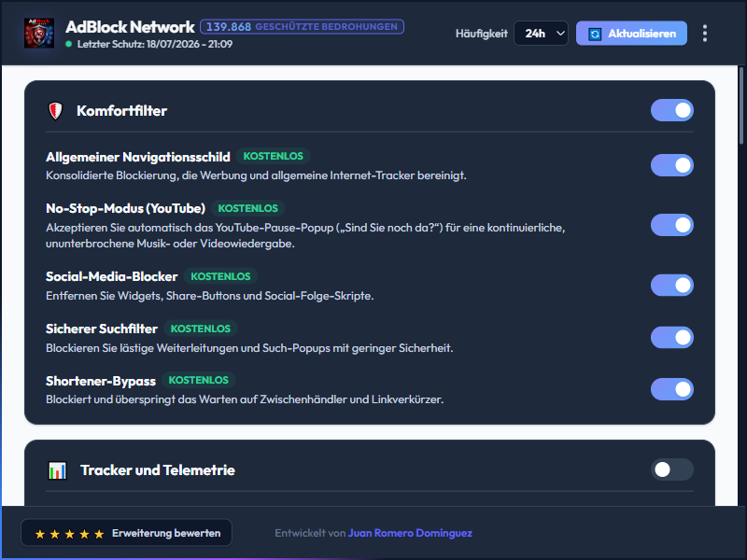Click the green status dot by Letzter Schutz
The image size is (747, 560).
[x=68, y=44]
